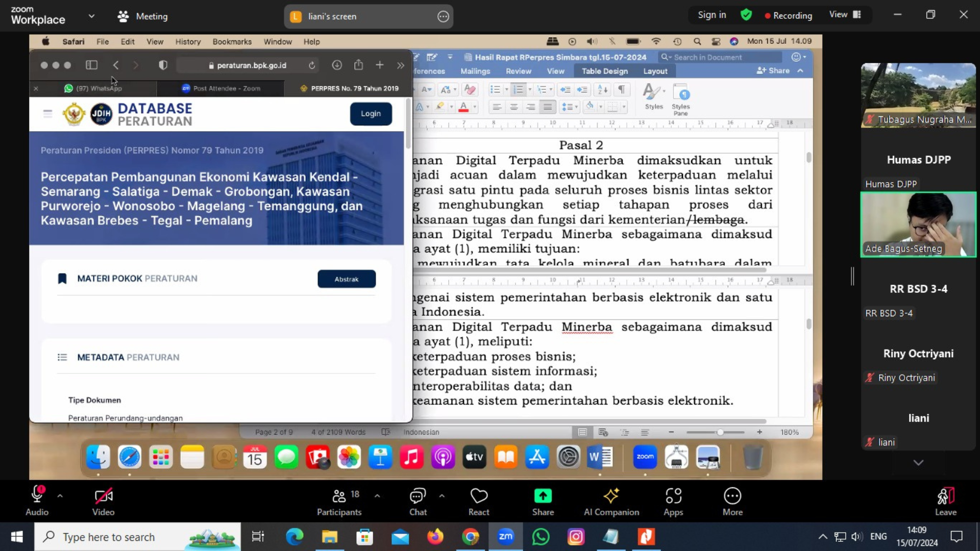Viewport: 980px width, 551px height.
Task: Click Safari address bar peraturan.bpk.go.id
Action: (x=248, y=65)
